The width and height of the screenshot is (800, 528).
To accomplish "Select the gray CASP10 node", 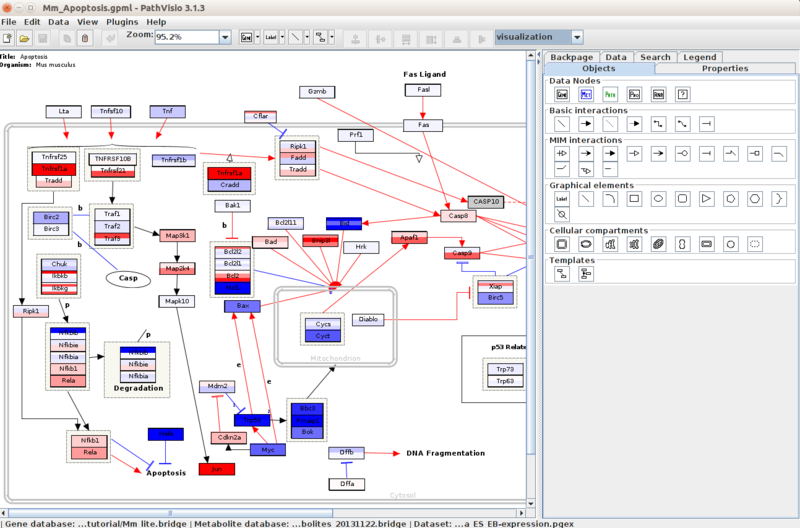I will click(x=486, y=202).
